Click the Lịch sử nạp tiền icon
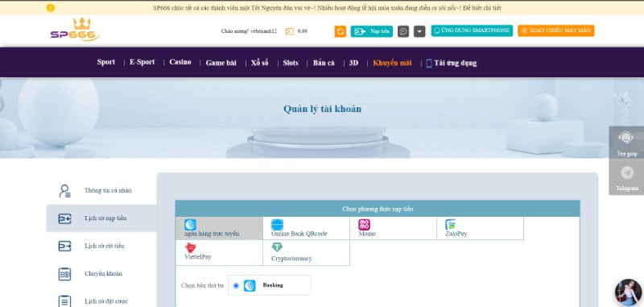The width and height of the screenshot is (644, 307). (x=64, y=218)
